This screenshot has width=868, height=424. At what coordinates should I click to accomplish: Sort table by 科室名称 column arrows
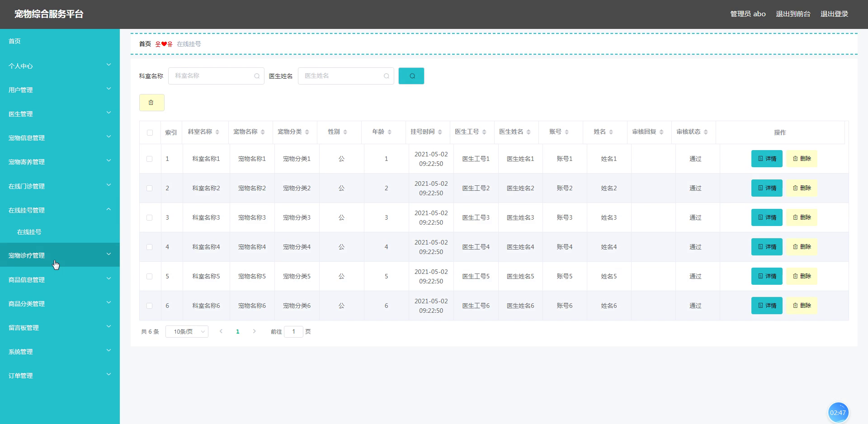click(x=217, y=132)
